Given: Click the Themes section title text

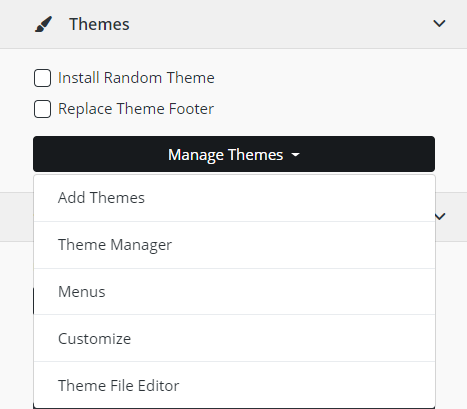Looking at the screenshot, I should [99, 24].
